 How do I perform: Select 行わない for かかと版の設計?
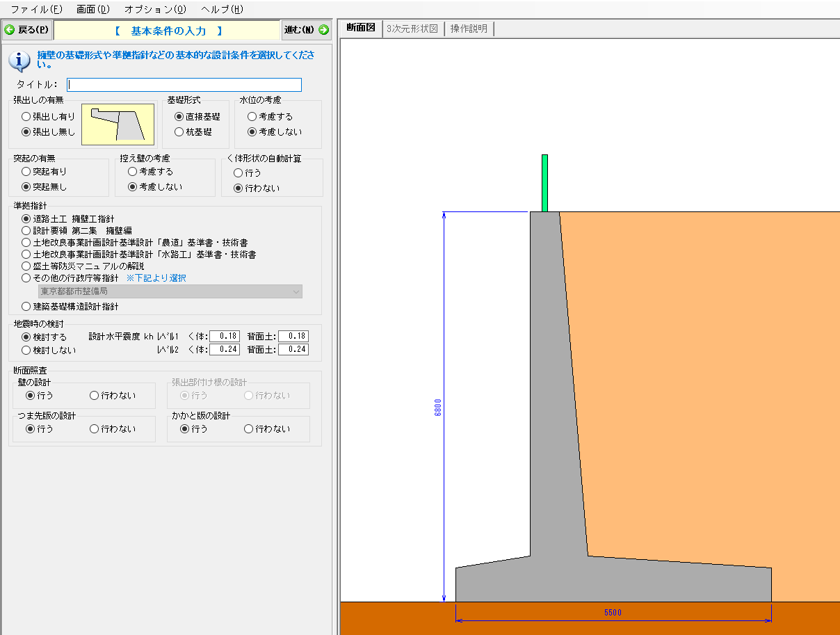tap(267, 429)
